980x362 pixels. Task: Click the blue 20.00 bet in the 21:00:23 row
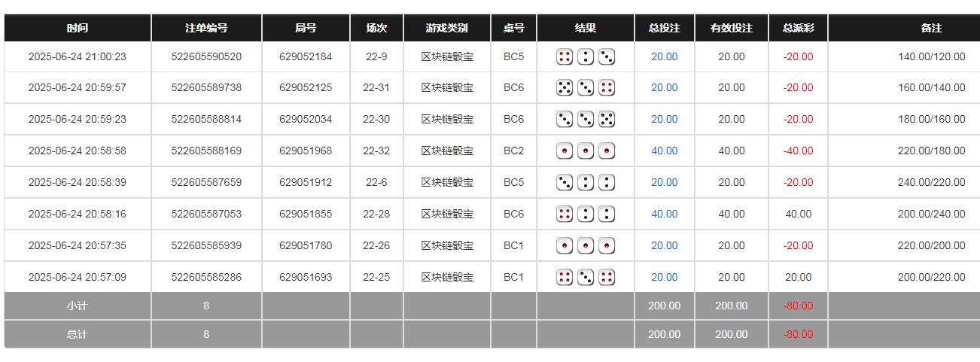(664, 56)
